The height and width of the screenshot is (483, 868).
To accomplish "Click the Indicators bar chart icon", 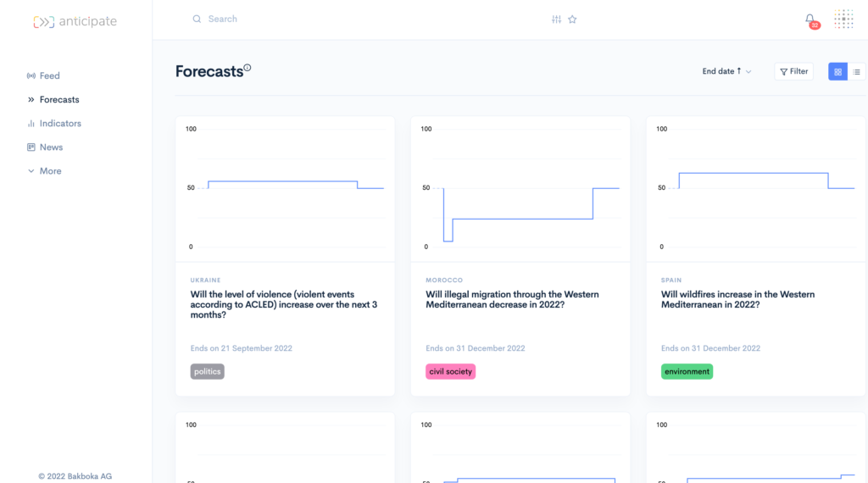I will tap(31, 124).
